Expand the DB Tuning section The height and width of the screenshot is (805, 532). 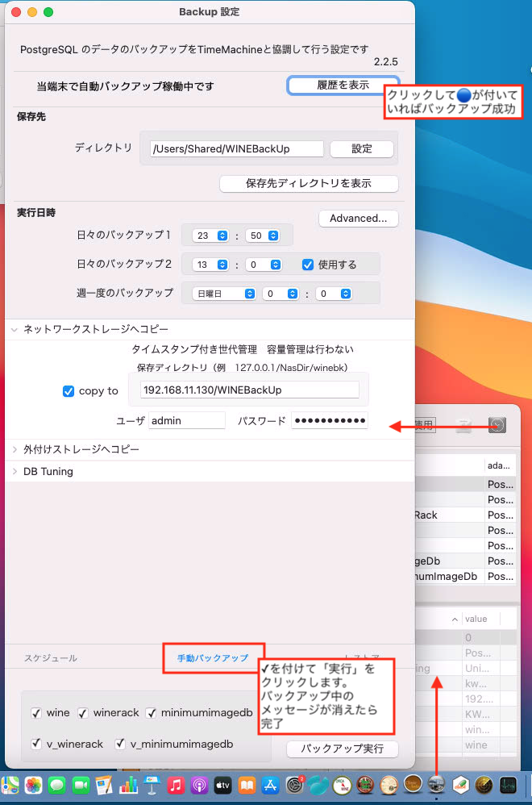tap(15, 472)
